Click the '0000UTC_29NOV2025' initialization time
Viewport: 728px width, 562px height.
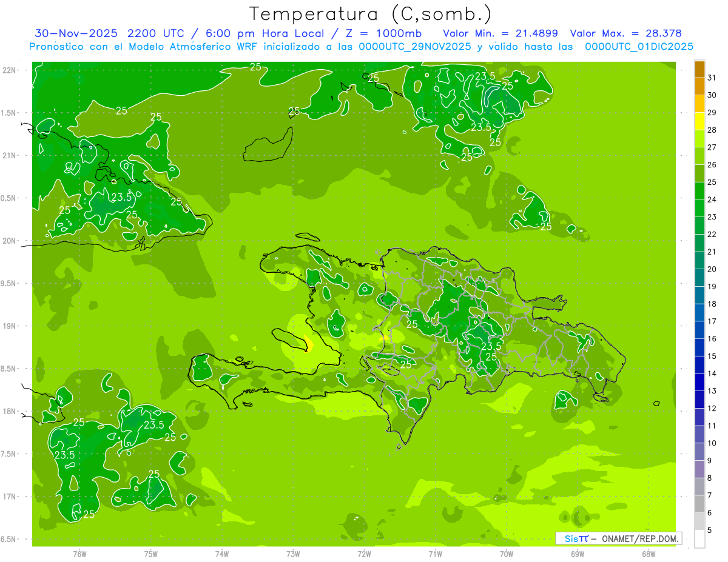415,47
